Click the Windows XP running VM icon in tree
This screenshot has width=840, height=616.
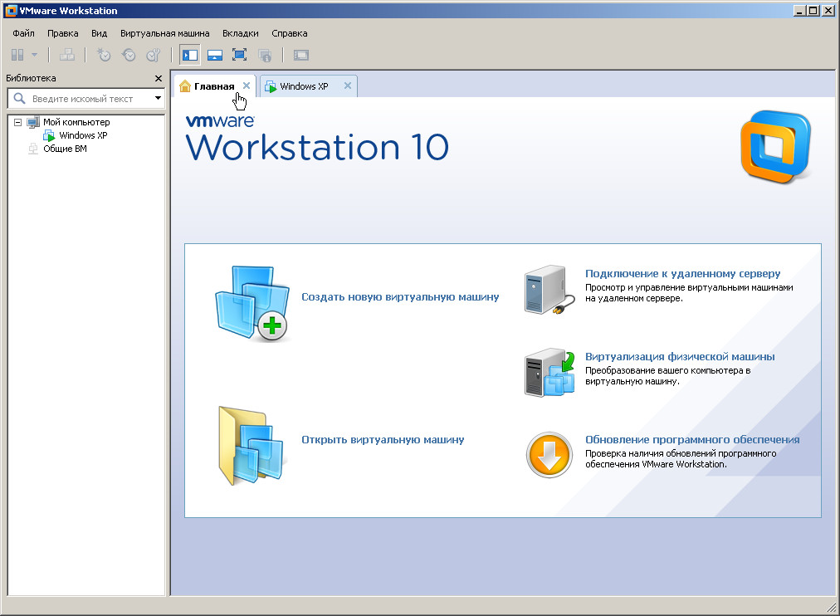point(49,135)
